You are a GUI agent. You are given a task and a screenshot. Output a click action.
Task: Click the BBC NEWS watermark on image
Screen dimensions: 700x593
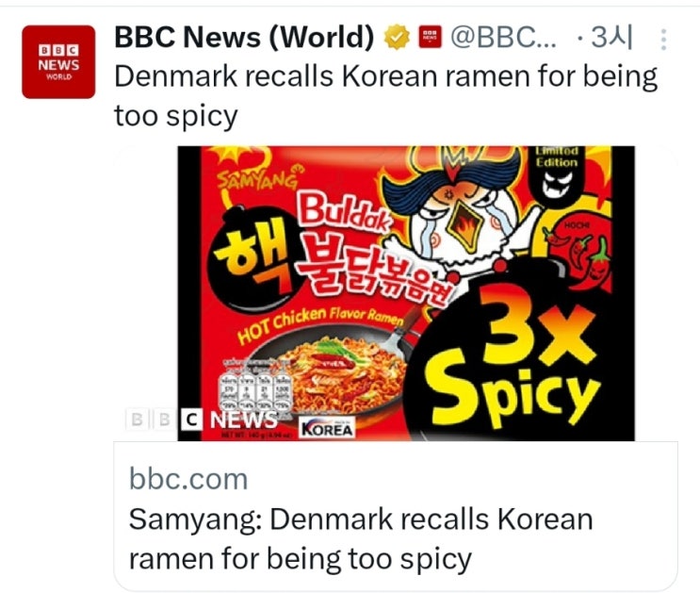click(203, 420)
